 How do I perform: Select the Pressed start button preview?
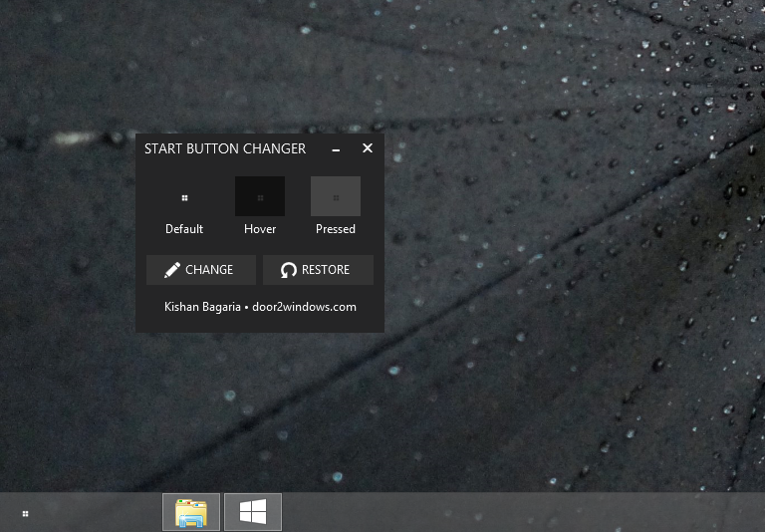(x=336, y=196)
